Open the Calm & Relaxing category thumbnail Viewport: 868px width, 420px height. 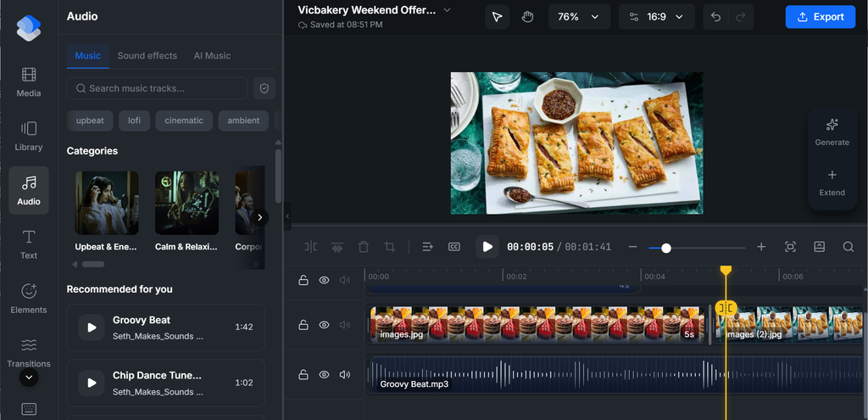(186, 203)
